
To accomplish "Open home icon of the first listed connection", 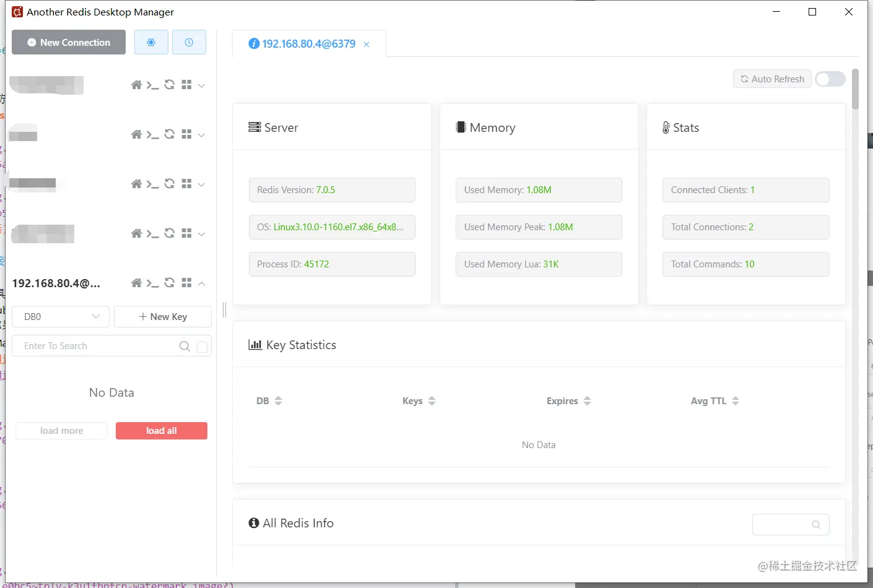I will [x=136, y=85].
